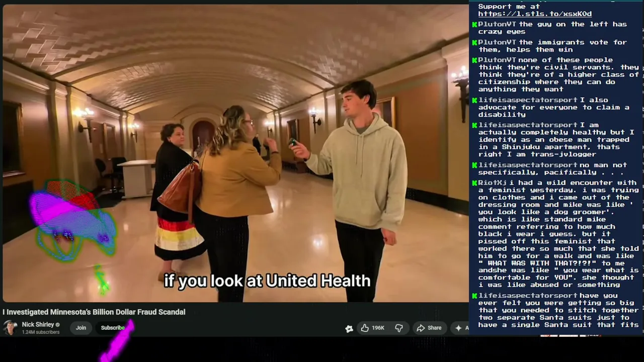
Task: Click the verified badge beside Nick Shirley
Action: coord(58,325)
